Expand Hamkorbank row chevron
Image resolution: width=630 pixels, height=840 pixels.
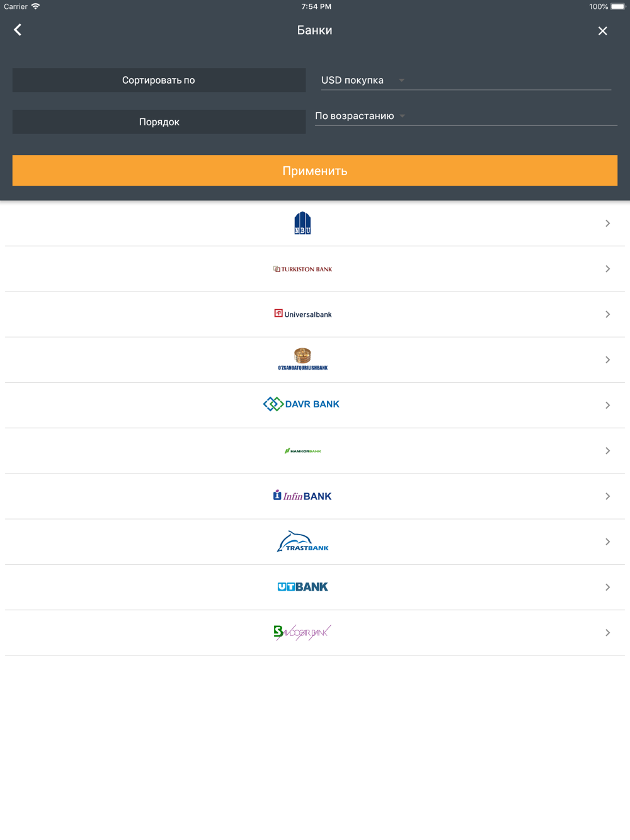click(607, 451)
